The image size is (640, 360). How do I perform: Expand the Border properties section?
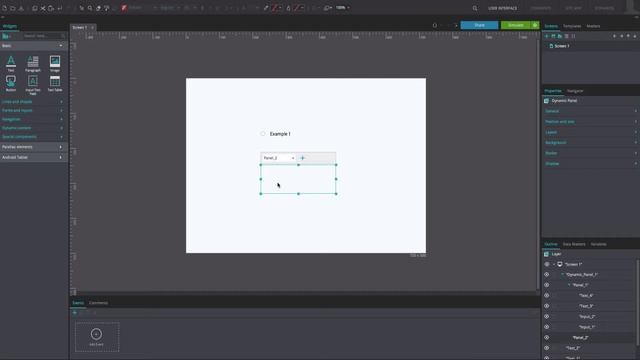(x=591, y=153)
